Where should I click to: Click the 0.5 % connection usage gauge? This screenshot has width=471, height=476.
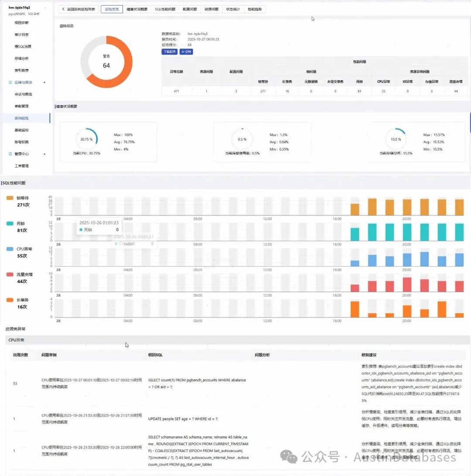point(242,139)
